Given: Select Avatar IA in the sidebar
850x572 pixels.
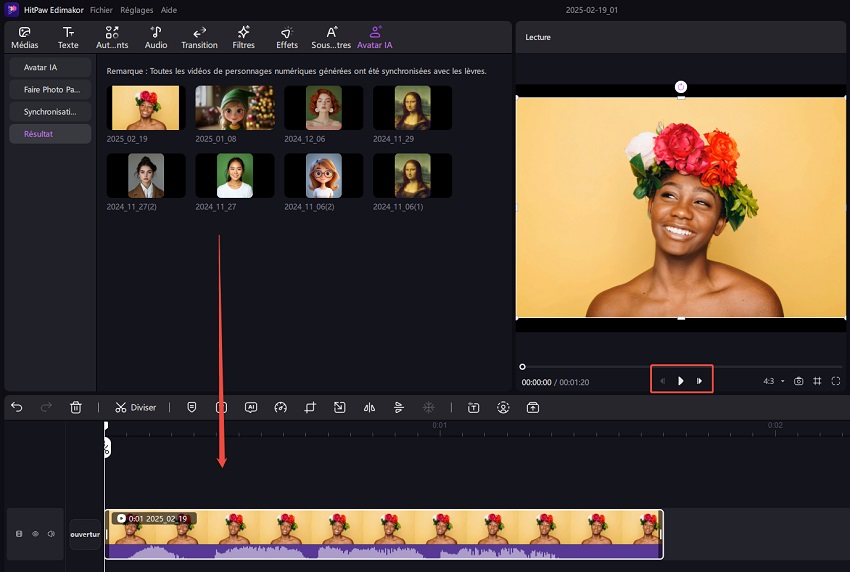Looking at the screenshot, I should 50,67.
